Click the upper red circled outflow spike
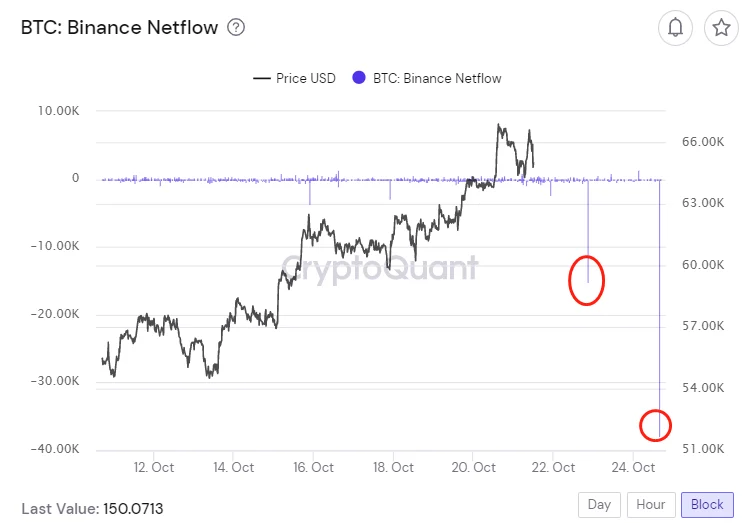The width and height of the screenshot is (755, 523). tap(587, 280)
